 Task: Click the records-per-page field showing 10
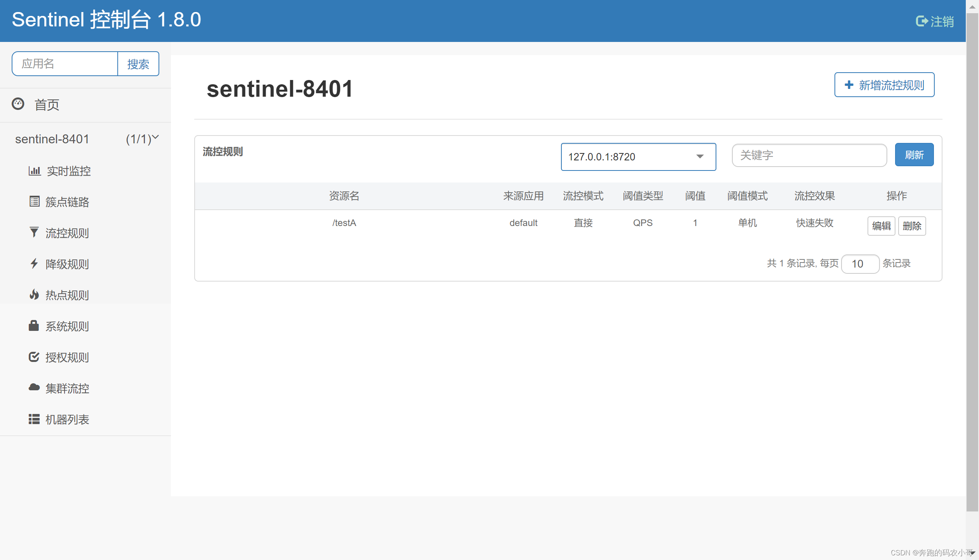click(x=860, y=264)
